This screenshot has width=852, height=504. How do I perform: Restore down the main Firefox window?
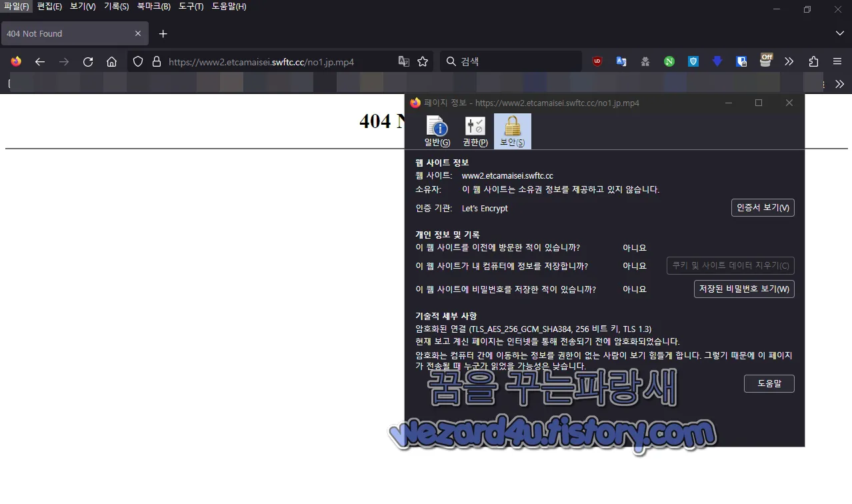click(x=807, y=9)
